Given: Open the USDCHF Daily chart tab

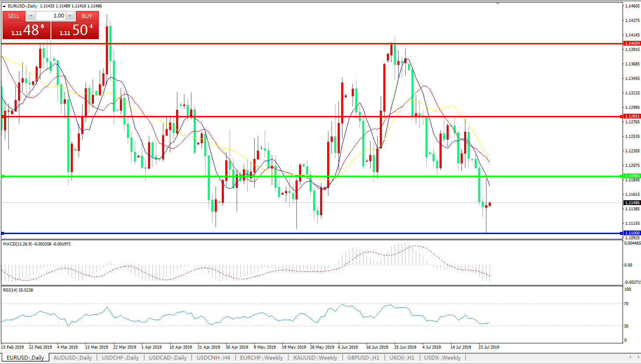Looking at the screenshot, I should (x=120, y=358).
